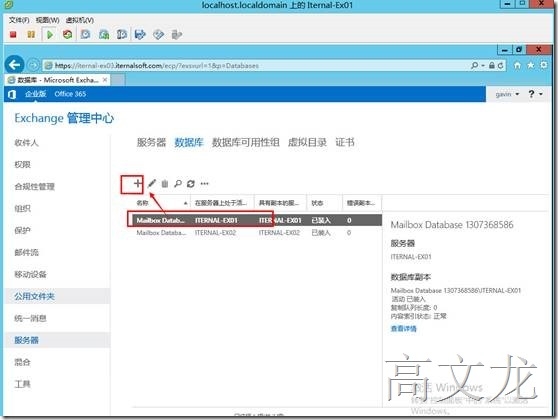
Task: Click the Office logo in blue header
Action: click(x=12, y=94)
